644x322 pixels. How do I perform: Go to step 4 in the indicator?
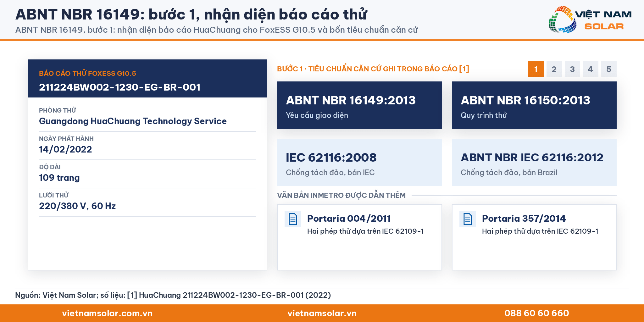click(591, 69)
